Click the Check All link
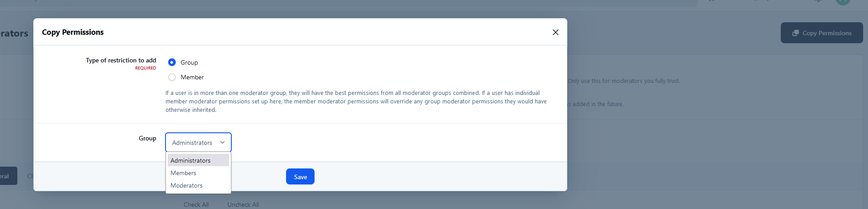 196,205
